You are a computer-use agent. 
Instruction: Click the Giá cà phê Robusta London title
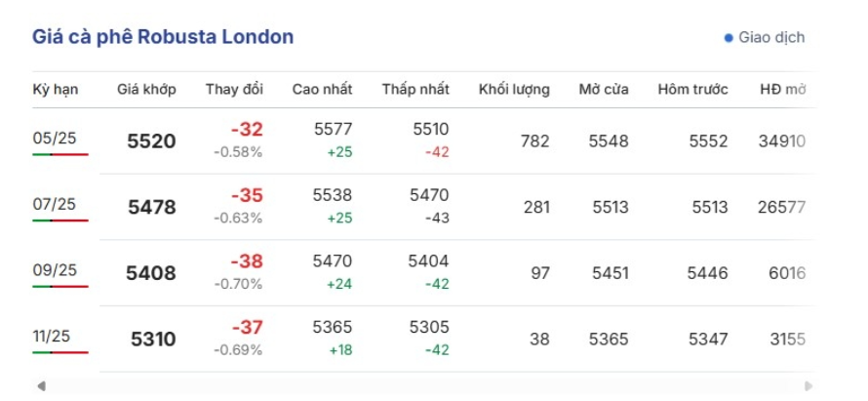click(163, 37)
